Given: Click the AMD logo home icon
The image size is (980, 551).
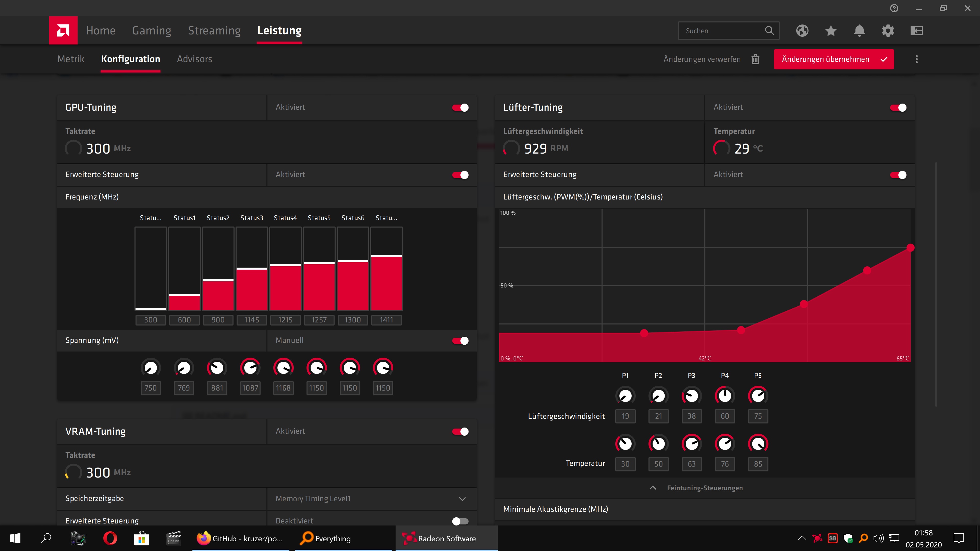Looking at the screenshot, I should (63, 30).
